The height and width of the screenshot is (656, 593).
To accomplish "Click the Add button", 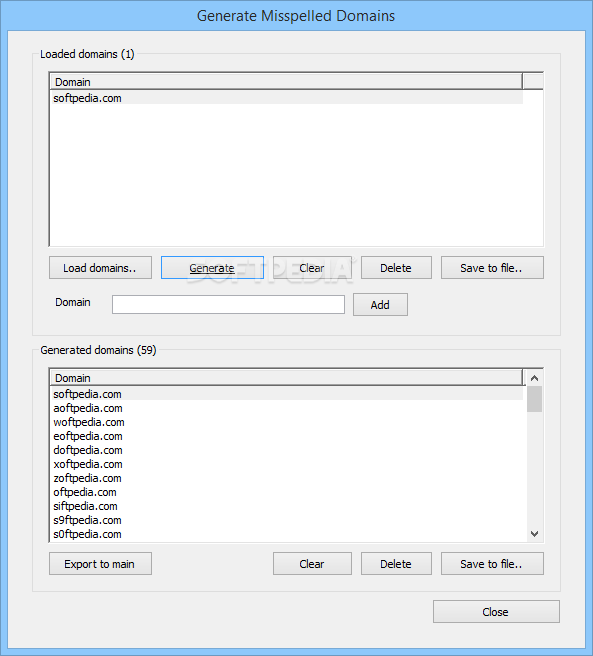I will pyautogui.click(x=380, y=305).
